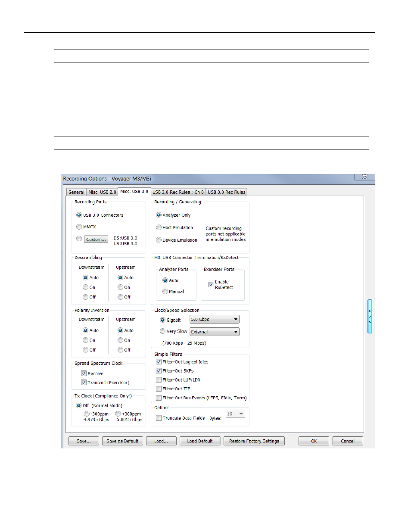This screenshot has height=532, width=411.
Task: Open the truncate bytes dropdown showing 16
Action: (235, 414)
